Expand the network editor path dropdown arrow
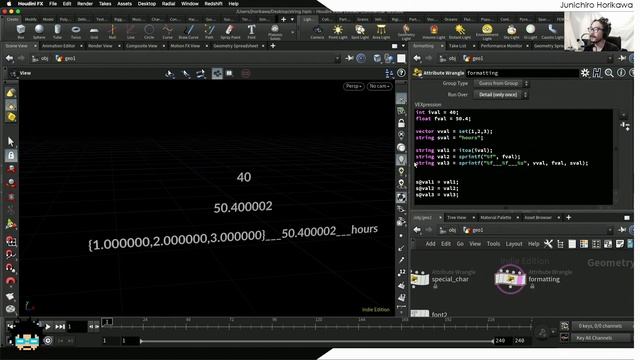Viewport: 640px width, 360px height. tap(610, 230)
